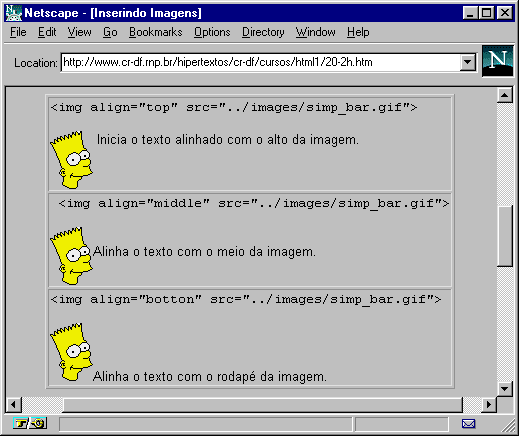Viewport: 519px width, 436px height.
Task: Open the Bookmarks menu
Action: (x=156, y=32)
